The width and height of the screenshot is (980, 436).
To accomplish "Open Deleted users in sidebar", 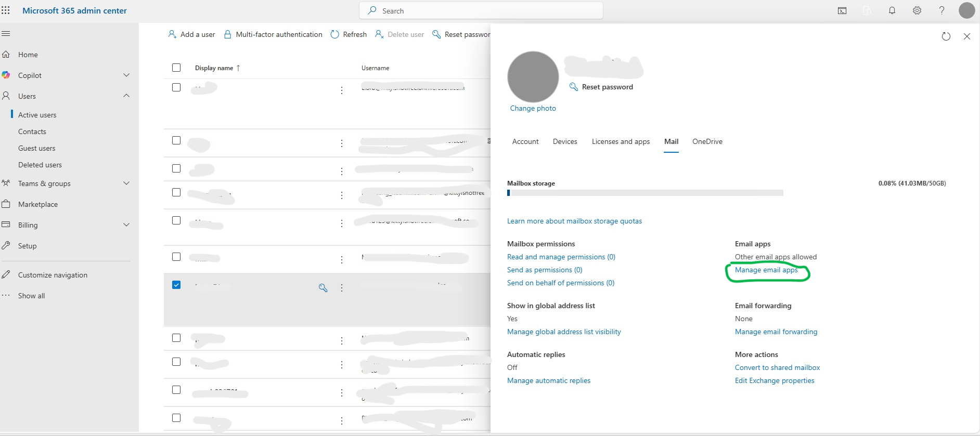I will (40, 165).
